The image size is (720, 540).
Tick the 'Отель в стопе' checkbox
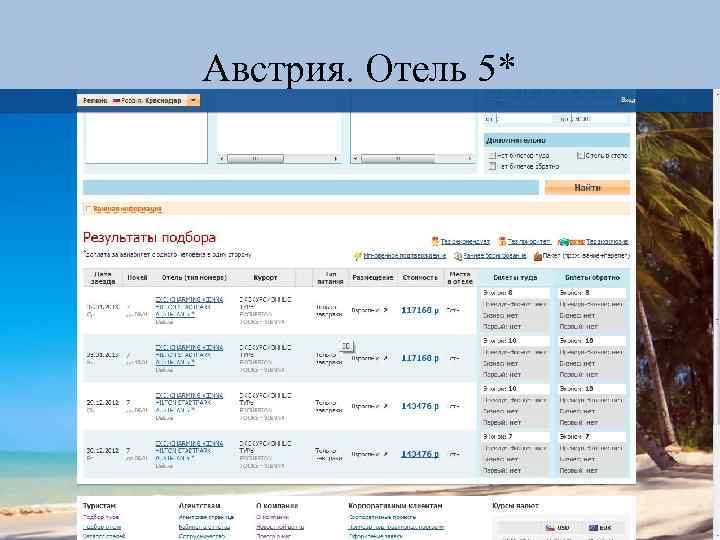pos(580,156)
